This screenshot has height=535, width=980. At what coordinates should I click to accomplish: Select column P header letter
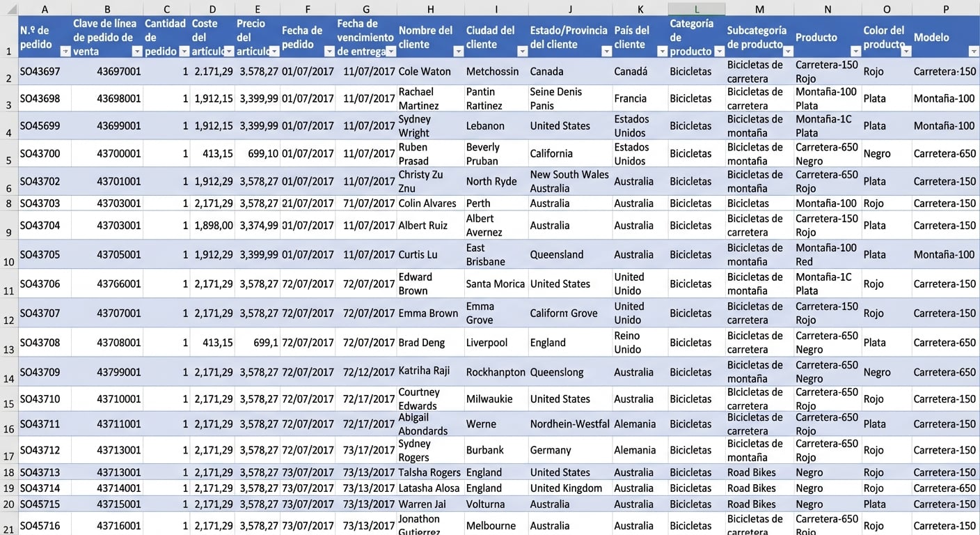[946, 9]
